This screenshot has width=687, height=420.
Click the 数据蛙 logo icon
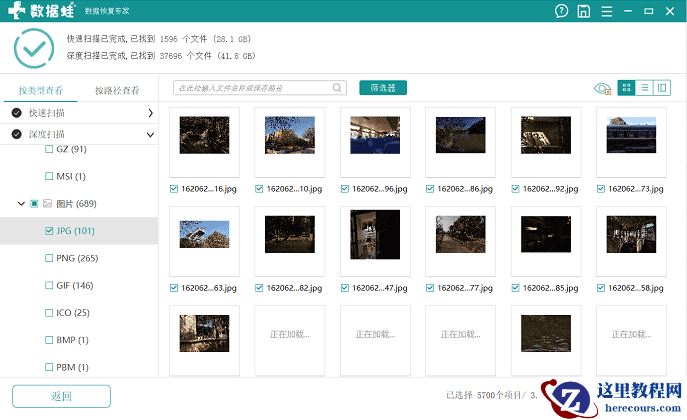pos(17,10)
